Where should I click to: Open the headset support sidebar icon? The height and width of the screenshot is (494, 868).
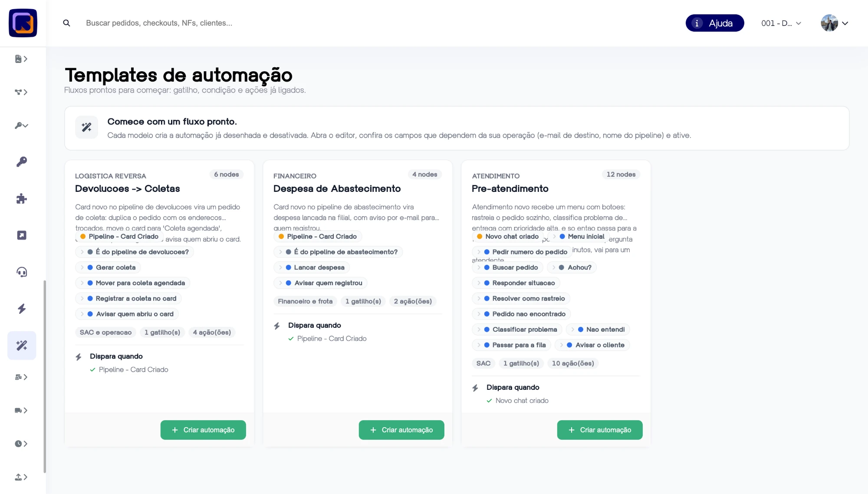(x=21, y=272)
